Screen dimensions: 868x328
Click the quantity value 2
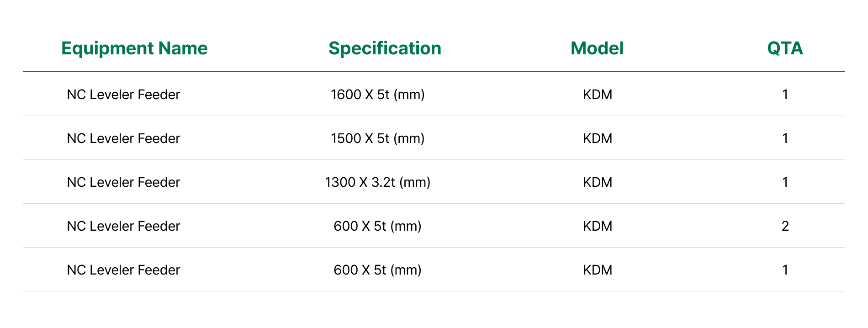(x=785, y=226)
